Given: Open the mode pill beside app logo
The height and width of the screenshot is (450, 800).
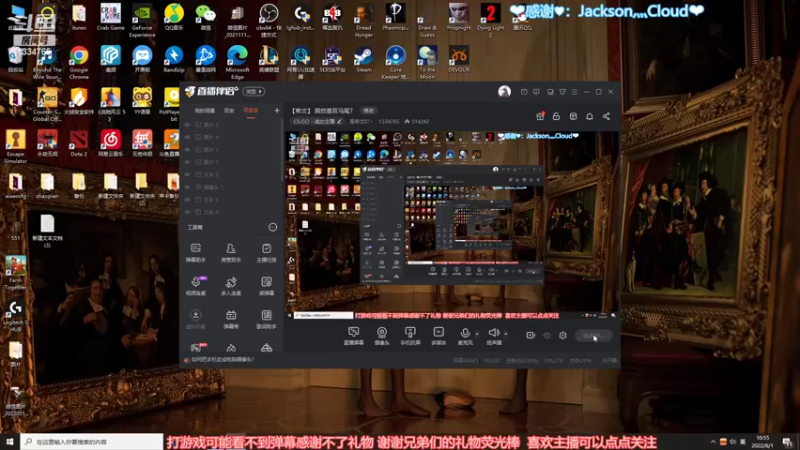Looking at the screenshot, I should pos(254,91).
